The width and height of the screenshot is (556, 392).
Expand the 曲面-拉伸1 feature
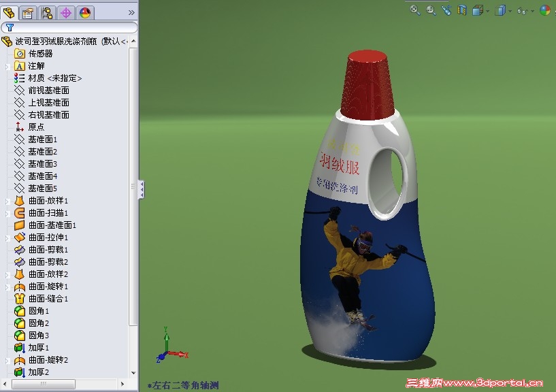click(x=6, y=238)
